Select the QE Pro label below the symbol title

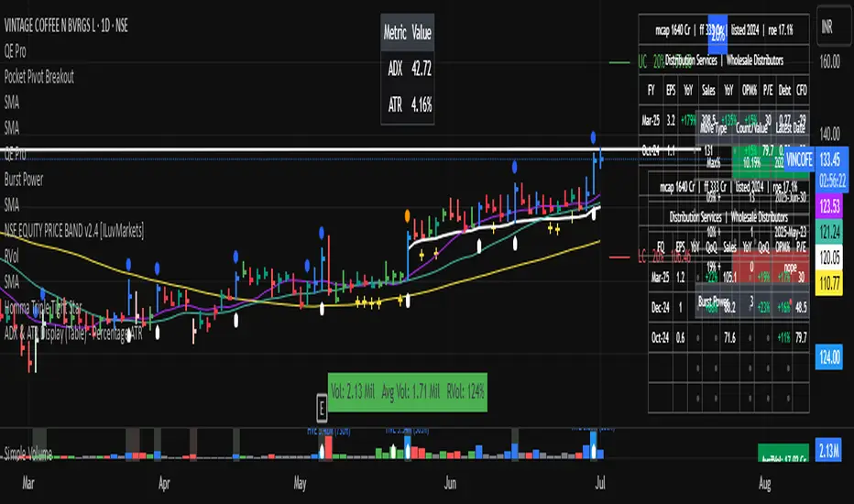[16, 51]
